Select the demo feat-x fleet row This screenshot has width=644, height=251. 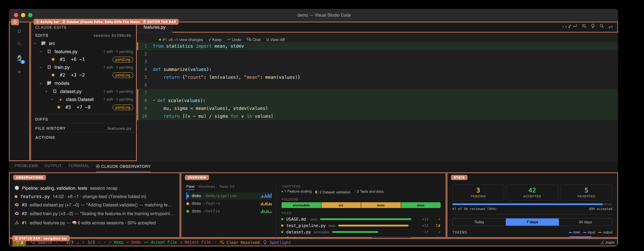tap(229, 204)
